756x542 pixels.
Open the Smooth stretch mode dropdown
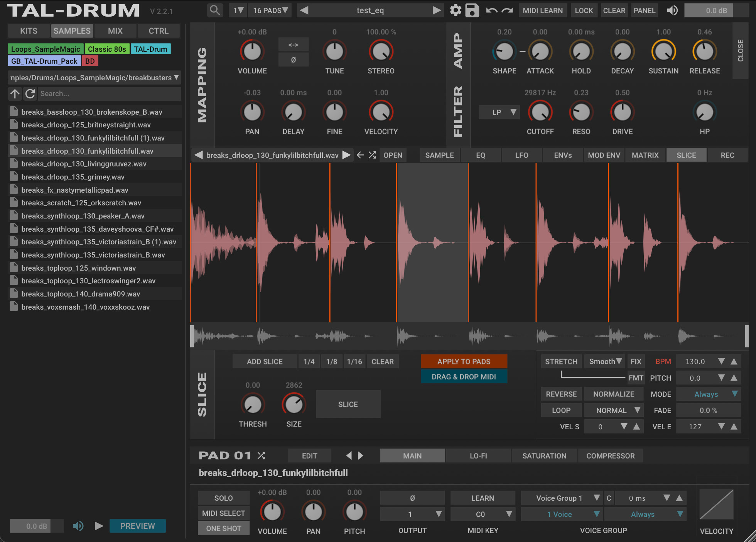tap(605, 361)
